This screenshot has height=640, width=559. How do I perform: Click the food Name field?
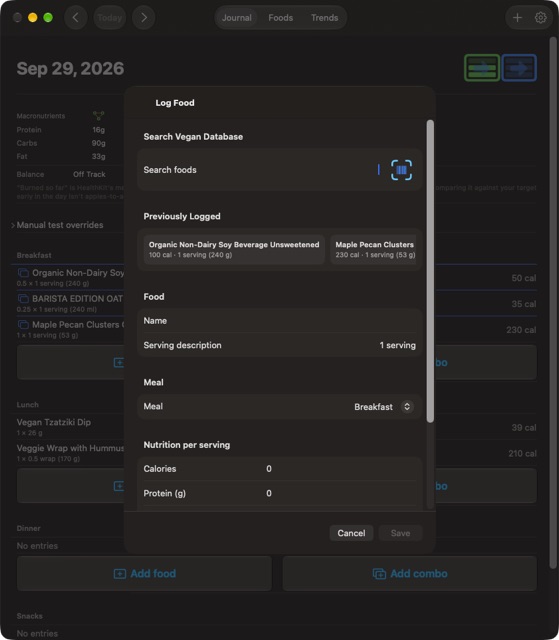(280, 321)
